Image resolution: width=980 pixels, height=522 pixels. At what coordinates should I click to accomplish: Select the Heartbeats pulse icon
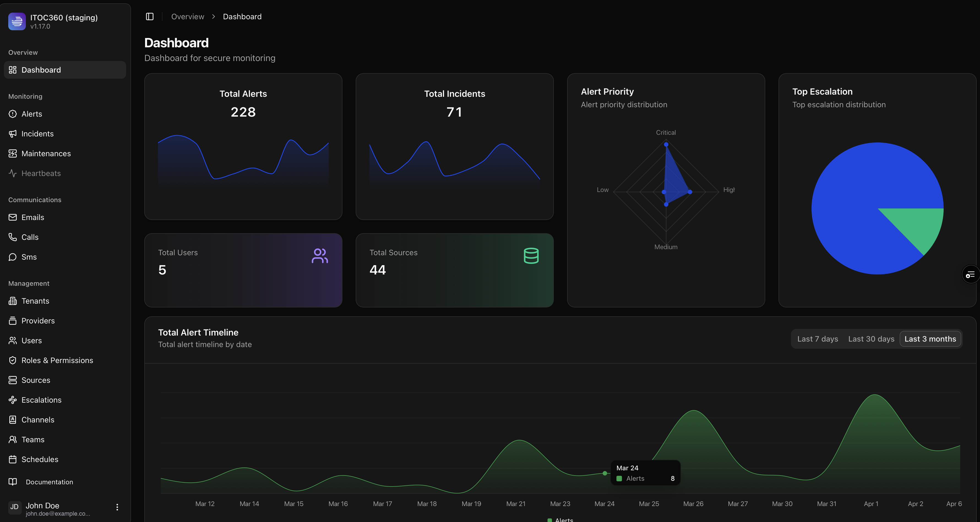click(13, 173)
